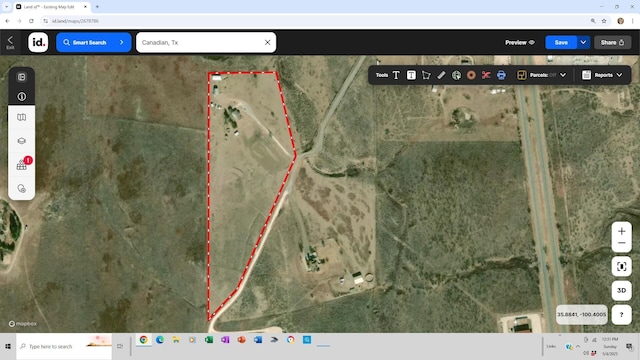Zoom in with the plus button
Image resolution: width=640 pixels, height=360 pixels.
621,231
